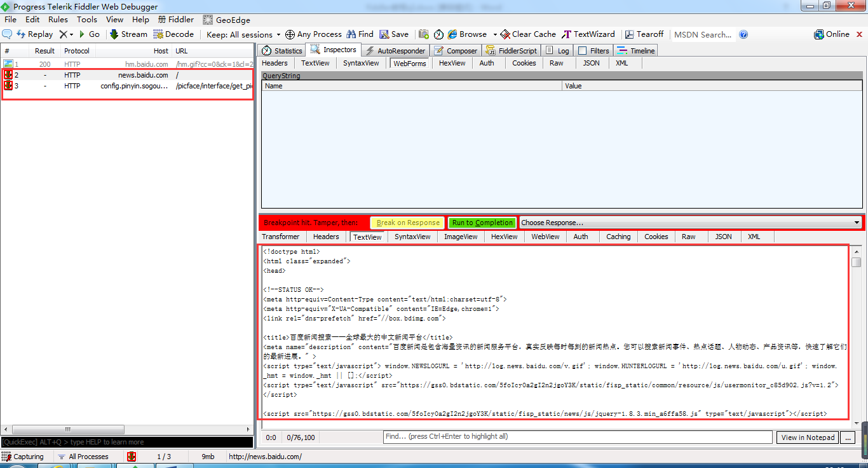Click Run to Completion button

tap(482, 223)
